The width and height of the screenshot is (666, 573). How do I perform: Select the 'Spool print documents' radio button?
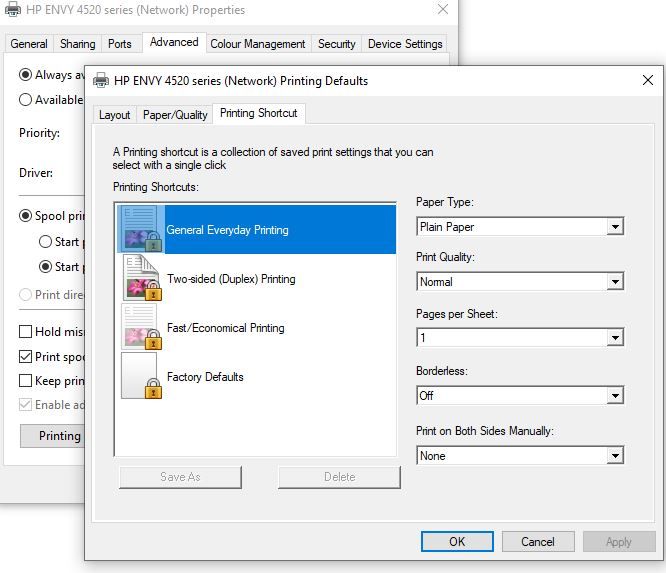point(25,216)
